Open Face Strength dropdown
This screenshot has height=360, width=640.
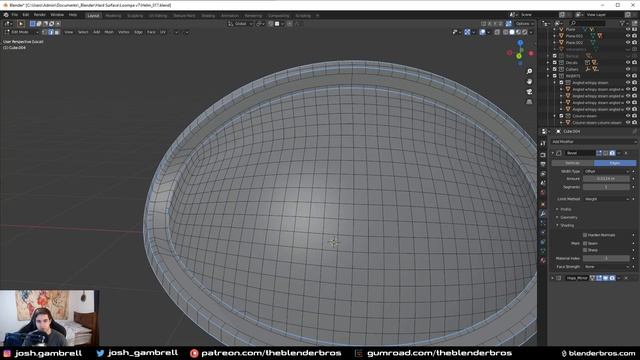607,267
